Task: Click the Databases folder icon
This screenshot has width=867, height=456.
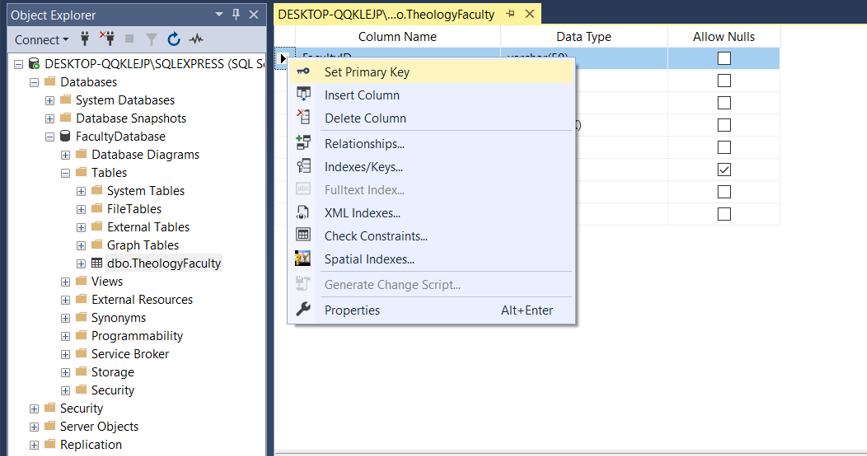Action: point(50,81)
